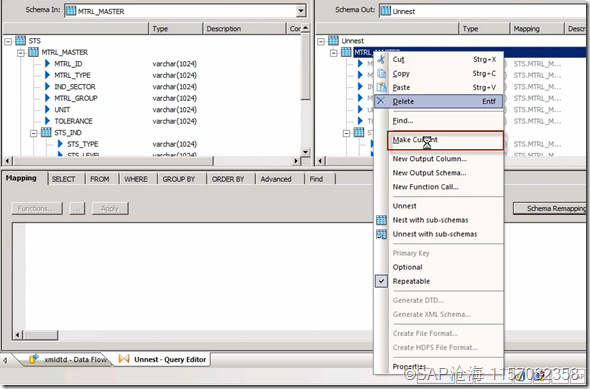Open the Find tab
The width and height of the screenshot is (590, 389).
(x=316, y=179)
